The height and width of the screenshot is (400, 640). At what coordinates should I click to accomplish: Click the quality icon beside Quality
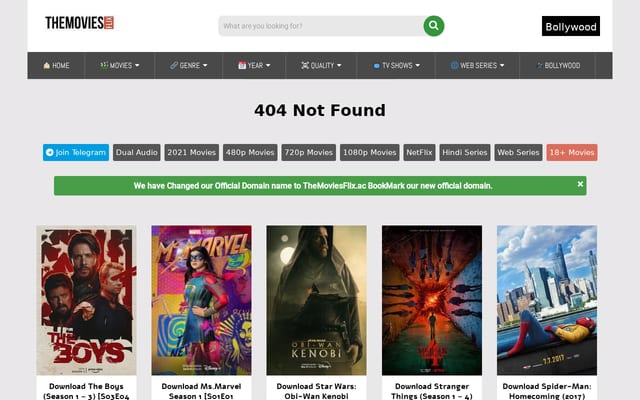pos(305,65)
